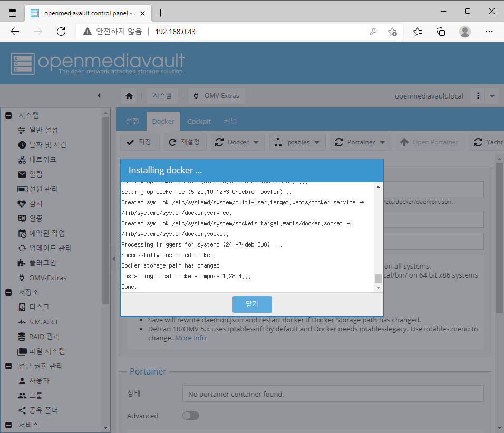Open the browser favorites list icon
The image size is (504, 433).
pos(417,32)
